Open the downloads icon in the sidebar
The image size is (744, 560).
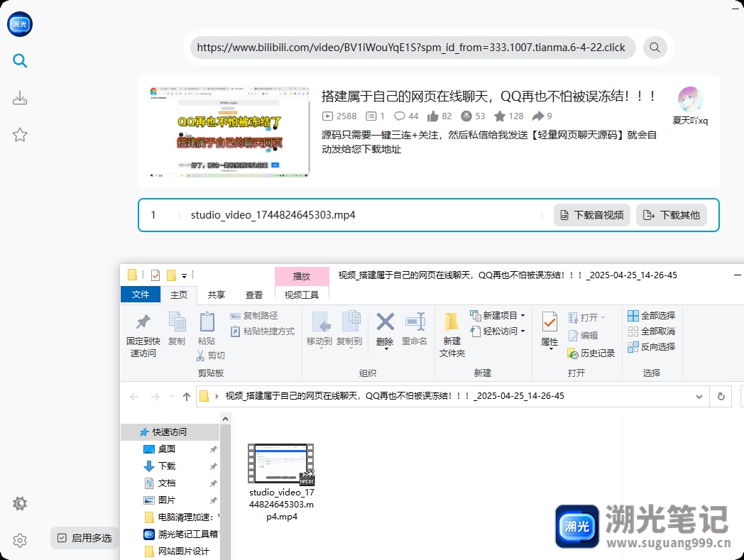[x=19, y=98]
